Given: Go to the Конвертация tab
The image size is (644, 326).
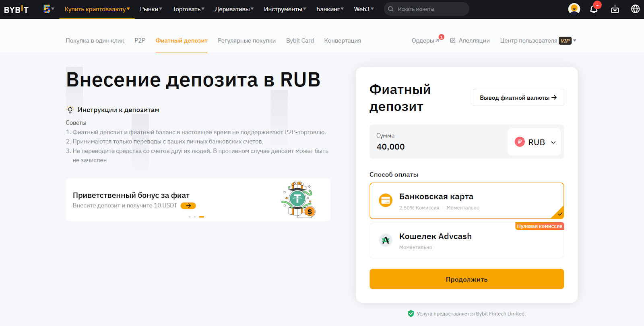Looking at the screenshot, I should (x=343, y=41).
